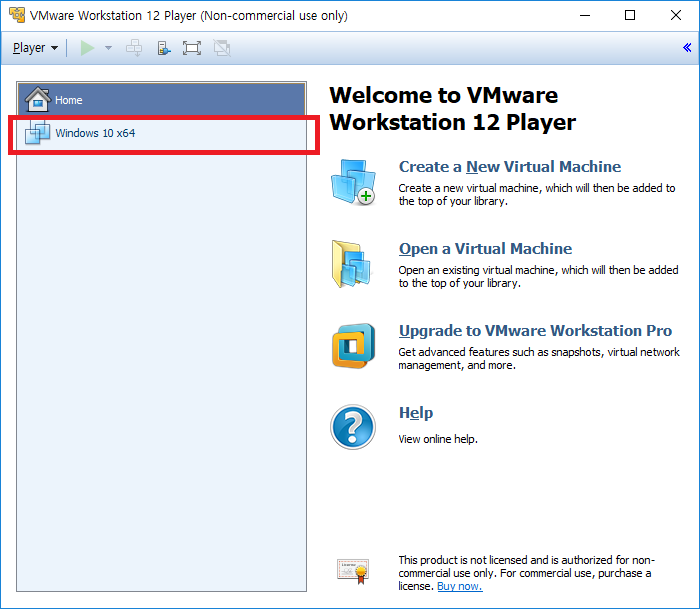Maximize the VMware Player window
Screen dimensions: 700x609
[x=630, y=15]
